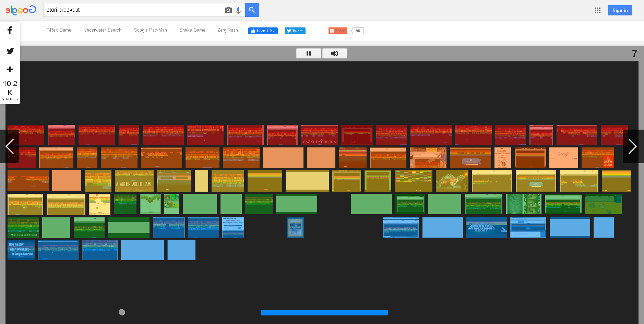Click the Tweet button
The height and width of the screenshot is (324, 644).
coord(295,31)
